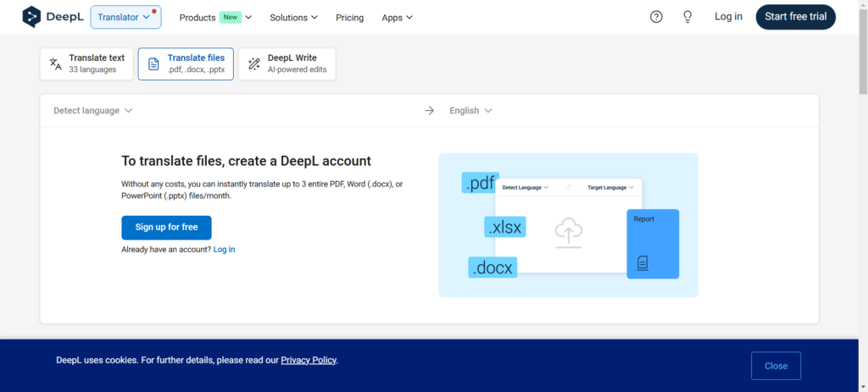Switch to the DeepL Write tab
Image resolution: width=868 pixels, height=392 pixels.
click(x=287, y=63)
